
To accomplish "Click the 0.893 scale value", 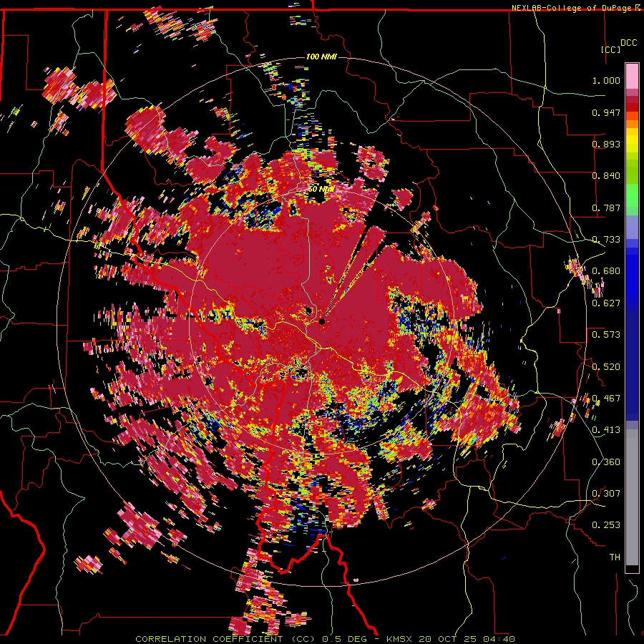I will coord(606,144).
